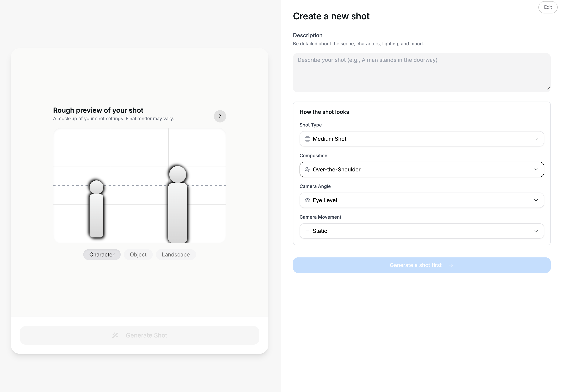The height and width of the screenshot is (392, 563).
Task: Click the arrow icon on Generate a shot first
Action: [451, 265]
